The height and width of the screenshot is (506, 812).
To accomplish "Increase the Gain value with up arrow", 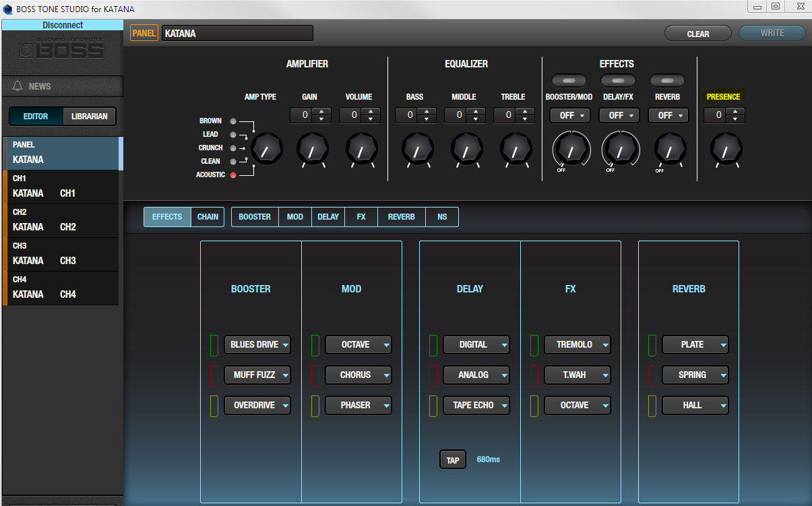I will 321,111.
